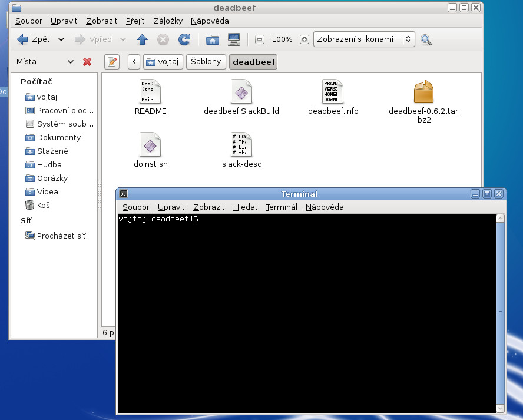
Task: Navigate to vojtaj in path bar
Action: tap(163, 62)
